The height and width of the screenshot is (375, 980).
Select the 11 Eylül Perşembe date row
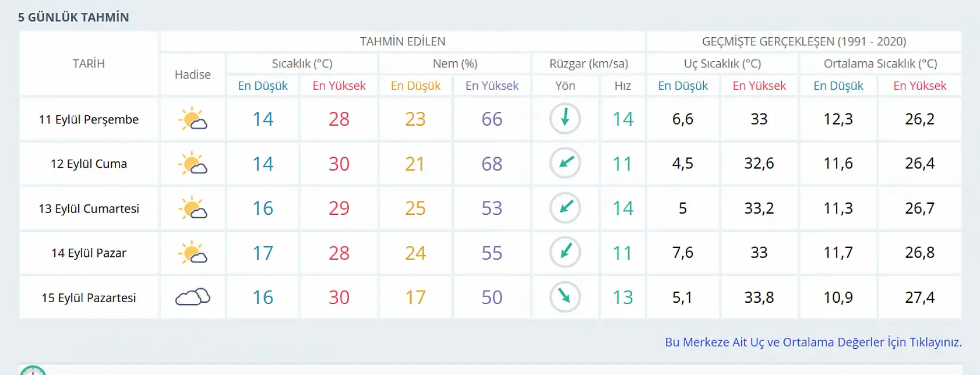point(89,119)
